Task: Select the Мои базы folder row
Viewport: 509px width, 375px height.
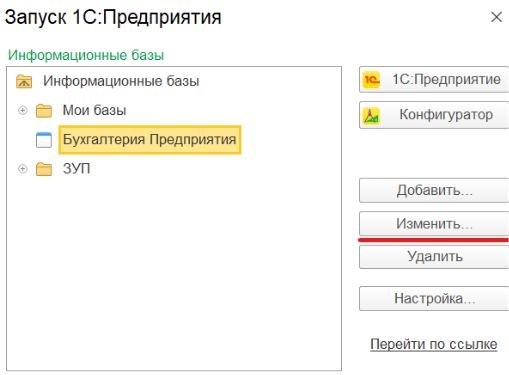Action: click(95, 110)
